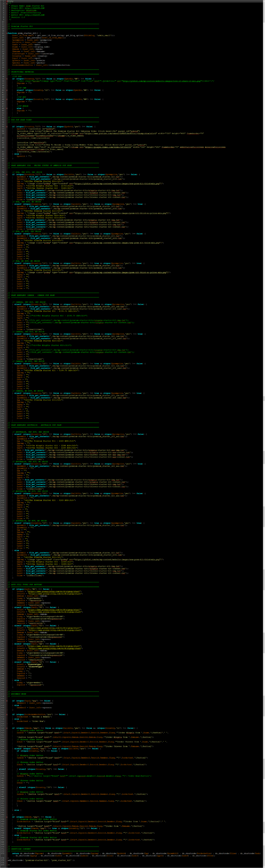Click line number 15 in the gutter
Viewport: 265px width, 868px height.
click(x=3, y=33)
